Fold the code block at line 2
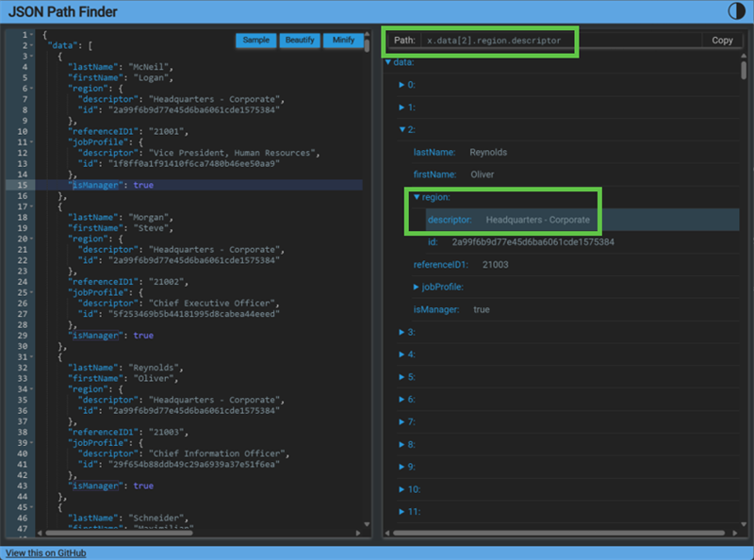This screenshot has height=560, width=754. [31, 45]
